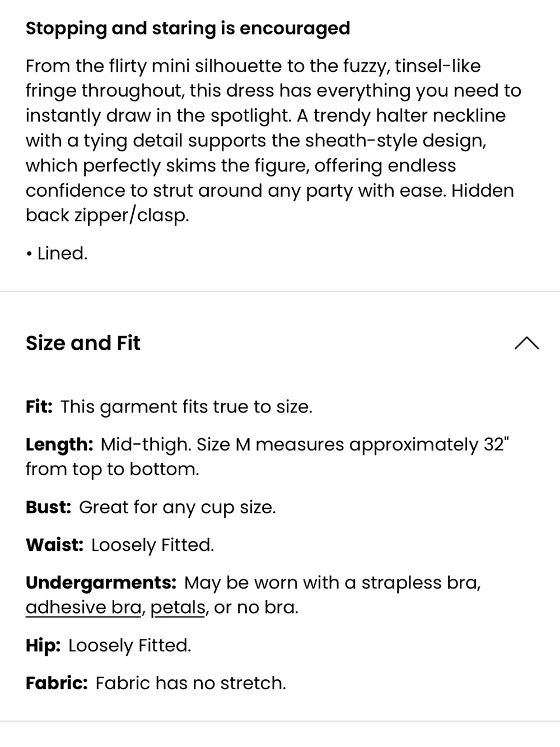Open the adhesive bra link
560x747 pixels.
click(x=83, y=607)
